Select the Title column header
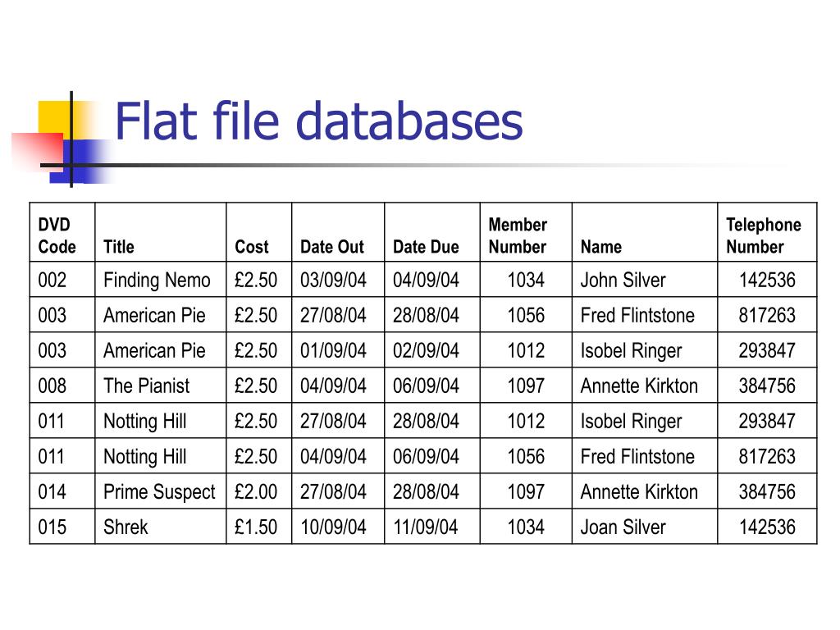Screen dimensions: 840x630 [x=161, y=232]
